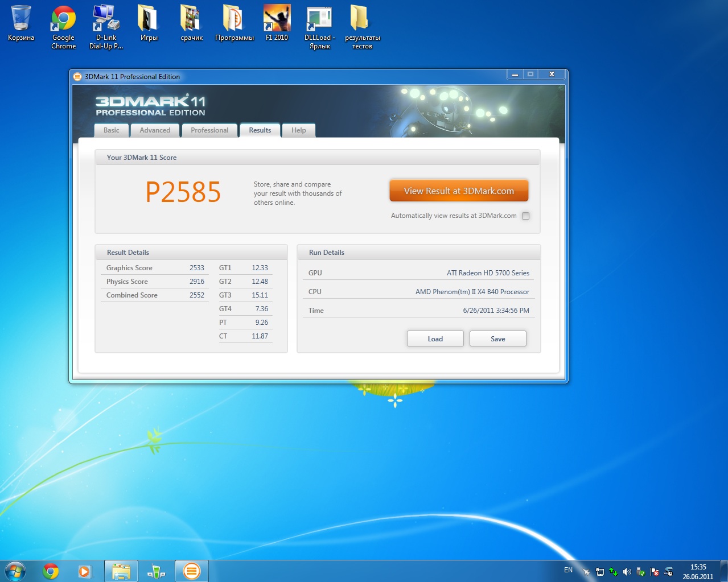Click the EN language indicator
The height and width of the screenshot is (582, 728).
(568, 570)
